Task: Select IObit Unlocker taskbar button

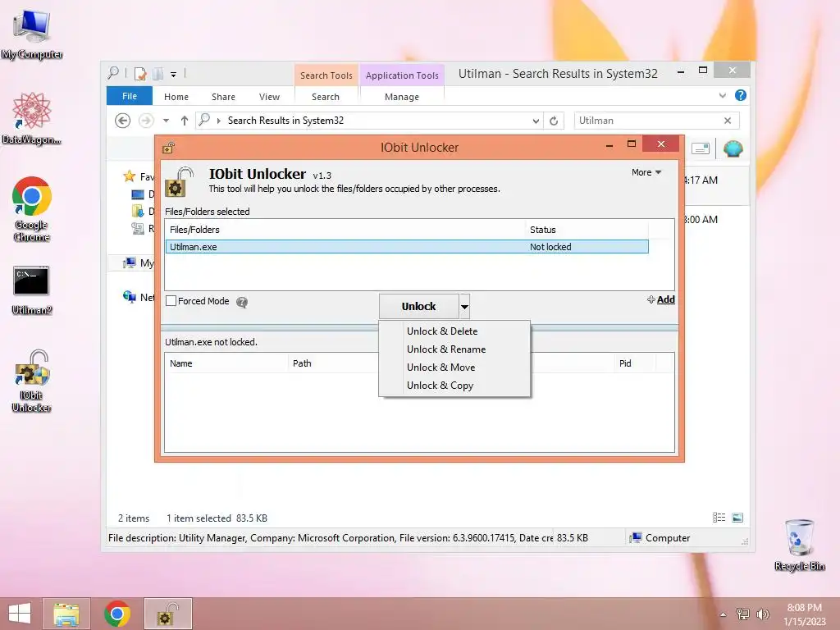Action: pyautogui.click(x=167, y=614)
